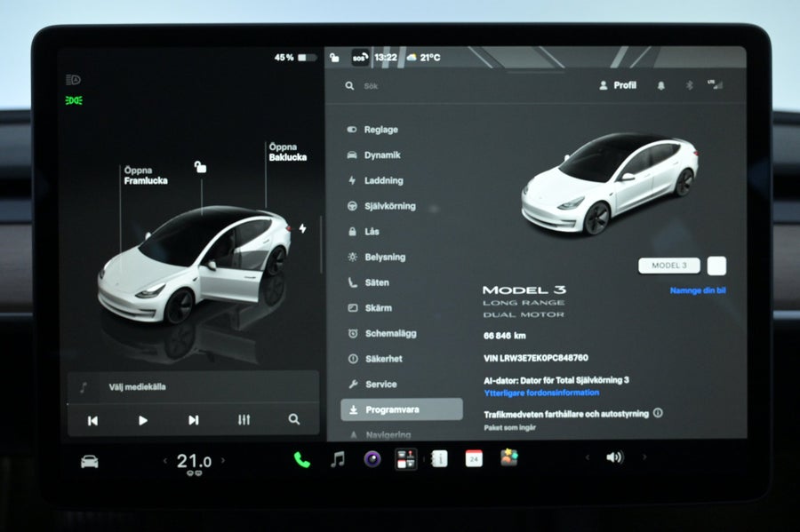Open the phone app in bottom bar
The height and width of the screenshot is (532, 800).
[301, 460]
